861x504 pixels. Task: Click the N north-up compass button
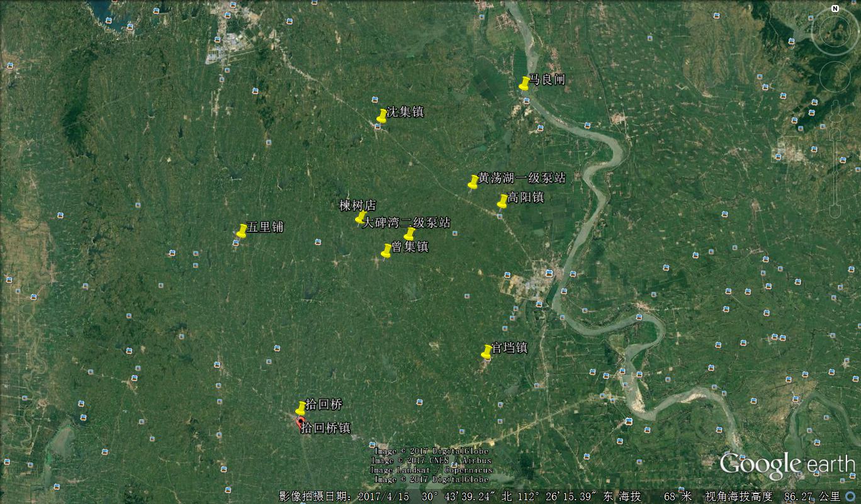click(835, 9)
